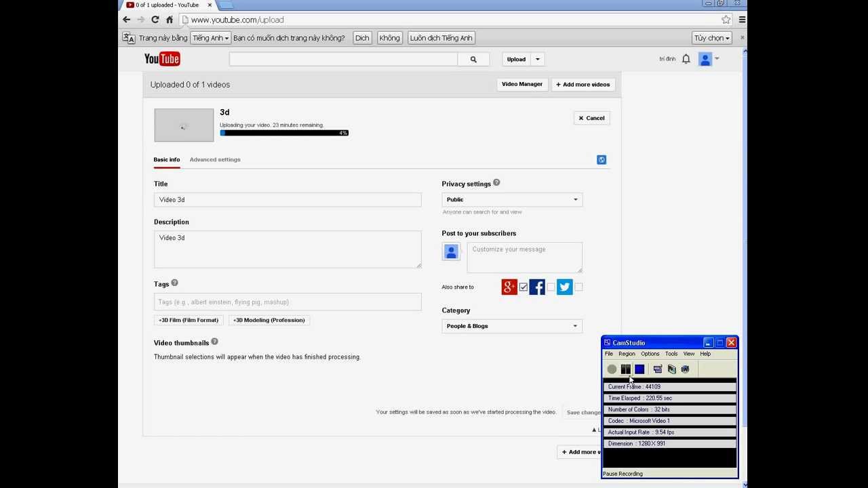This screenshot has width=868, height=488.
Task: Close the translation bar with the X
Action: tap(742, 37)
